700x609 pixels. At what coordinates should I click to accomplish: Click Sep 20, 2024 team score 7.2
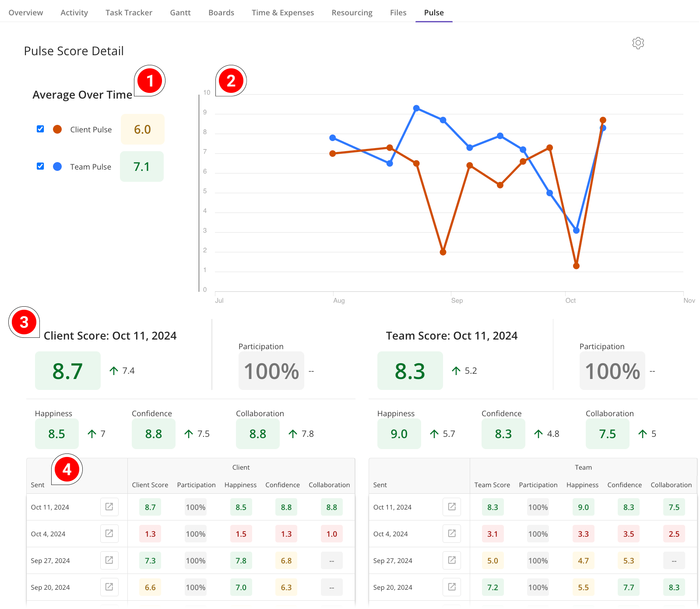[492, 587]
